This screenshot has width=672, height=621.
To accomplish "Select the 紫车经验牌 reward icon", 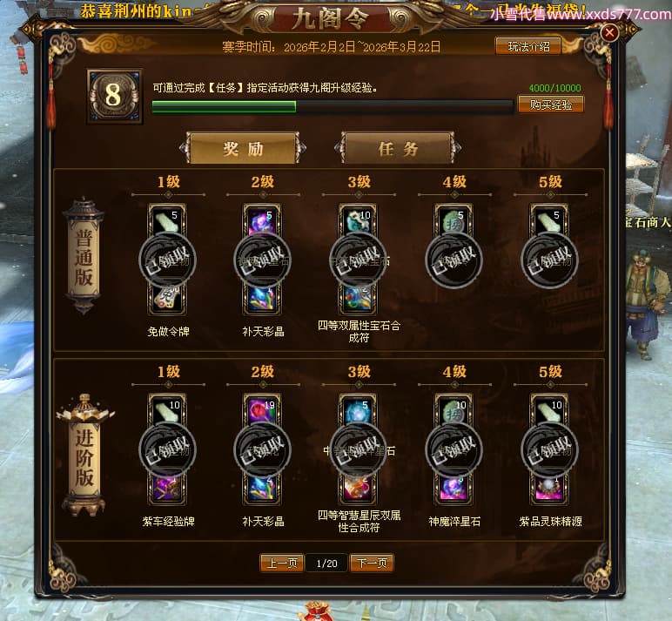I will pos(168,489).
